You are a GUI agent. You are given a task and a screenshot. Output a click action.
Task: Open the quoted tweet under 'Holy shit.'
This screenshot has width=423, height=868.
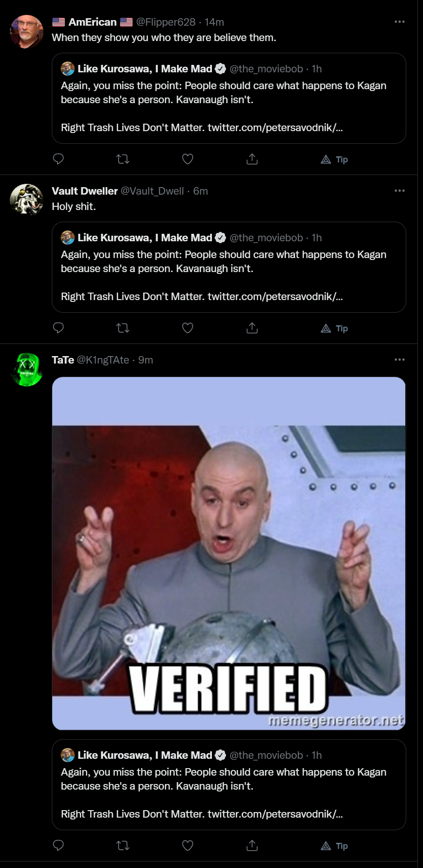229,267
